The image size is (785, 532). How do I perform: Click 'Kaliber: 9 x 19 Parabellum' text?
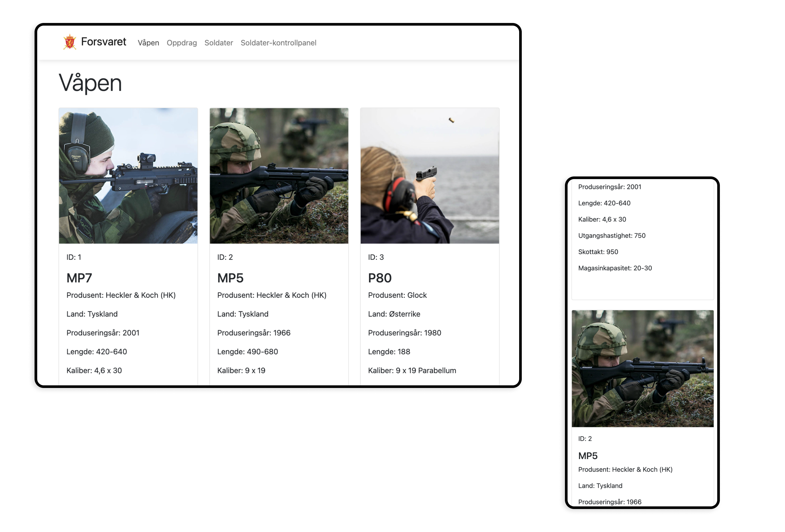(412, 371)
